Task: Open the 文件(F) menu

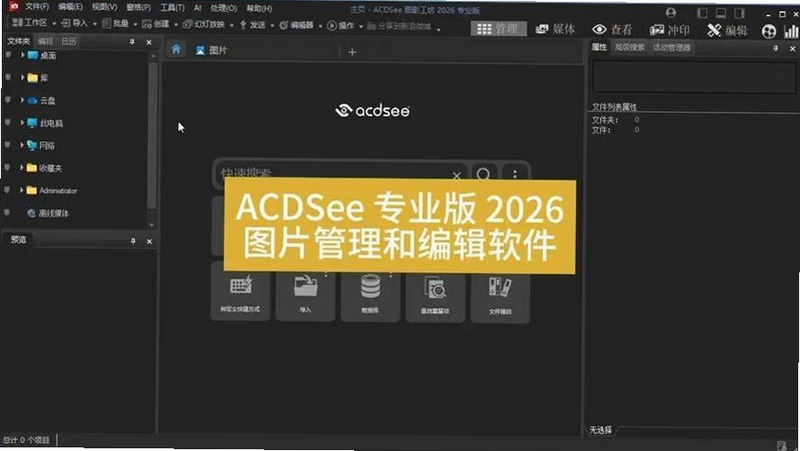Action: [x=37, y=7]
